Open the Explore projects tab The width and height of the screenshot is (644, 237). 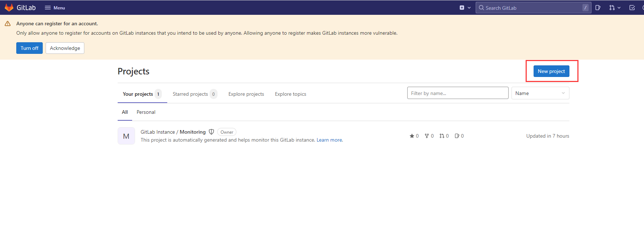tap(246, 94)
